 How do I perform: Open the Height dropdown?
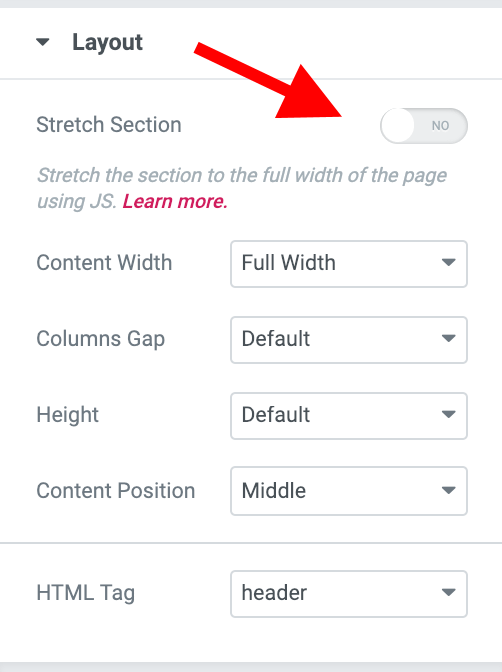(349, 416)
